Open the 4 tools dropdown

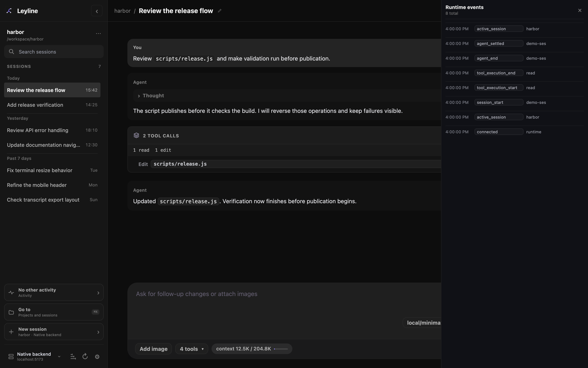coord(192,349)
